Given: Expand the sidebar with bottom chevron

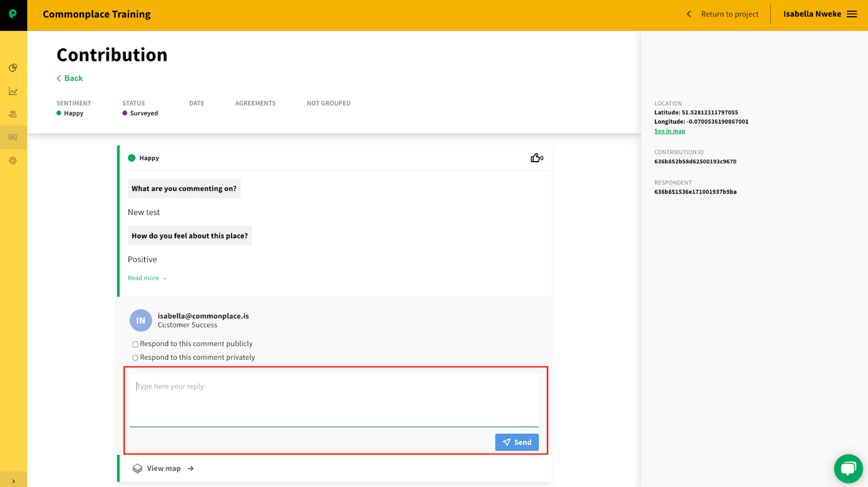Looking at the screenshot, I should pyautogui.click(x=14, y=481).
